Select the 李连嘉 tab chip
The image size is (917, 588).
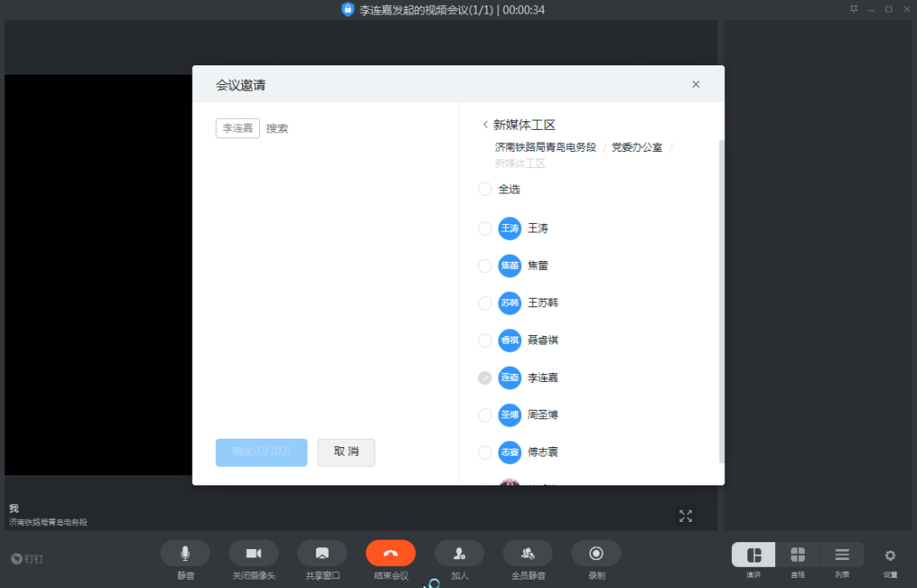tap(237, 128)
